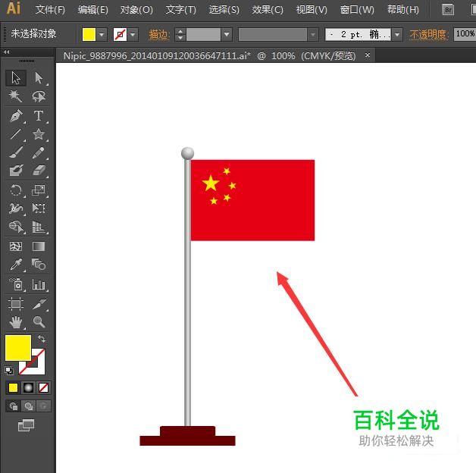Select the Selection tool (black arrow)
Image resolution: width=476 pixels, height=473 pixels.
16,78
